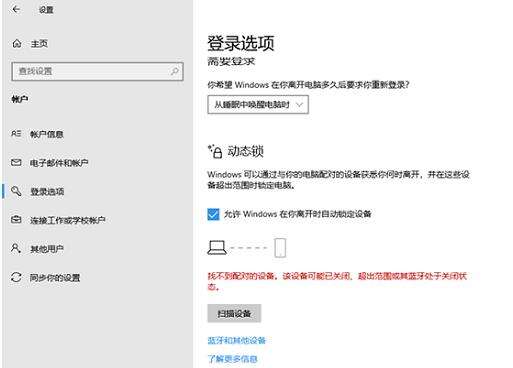Click the 扫描设备 button

pos(234,313)
